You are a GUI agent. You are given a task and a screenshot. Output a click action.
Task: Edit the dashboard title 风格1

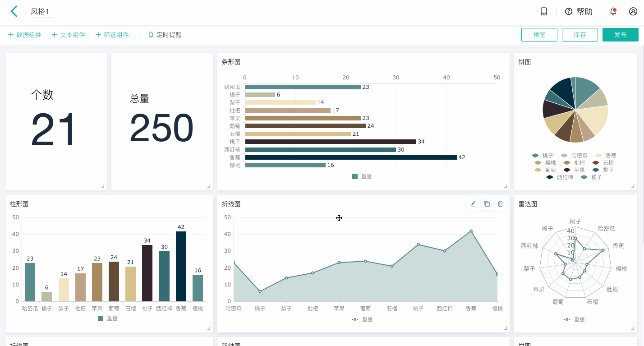40,12
